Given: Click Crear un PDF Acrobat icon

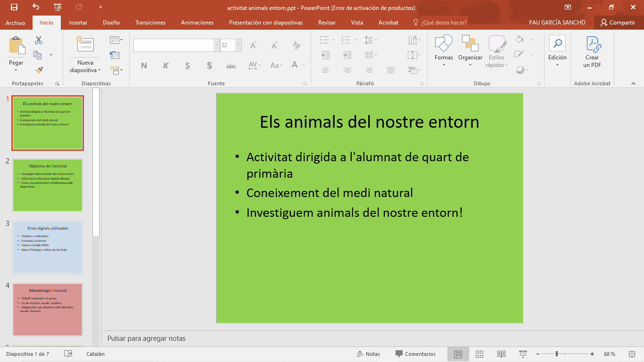Looking at the screenshot, I should [x=592, y=52].
